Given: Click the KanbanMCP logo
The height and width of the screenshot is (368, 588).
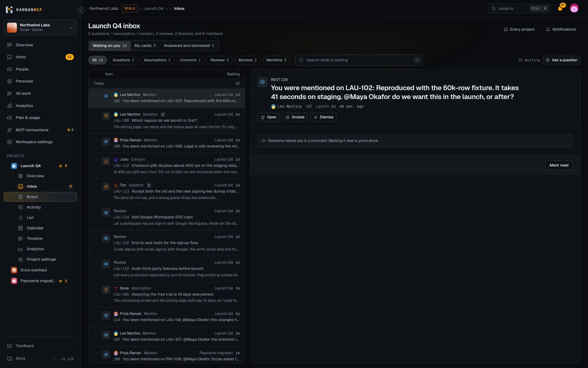Looking at the screenshot, I should [x=24, y=10].
